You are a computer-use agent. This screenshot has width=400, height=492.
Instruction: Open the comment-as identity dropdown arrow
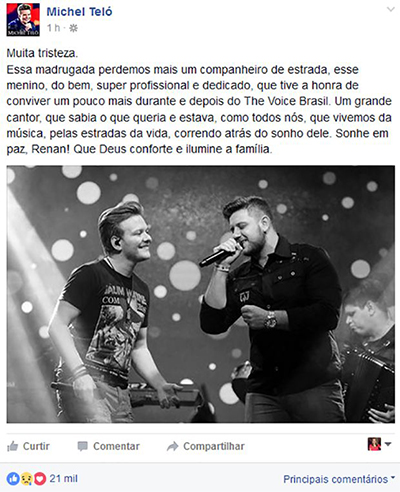tap(388, 444)
